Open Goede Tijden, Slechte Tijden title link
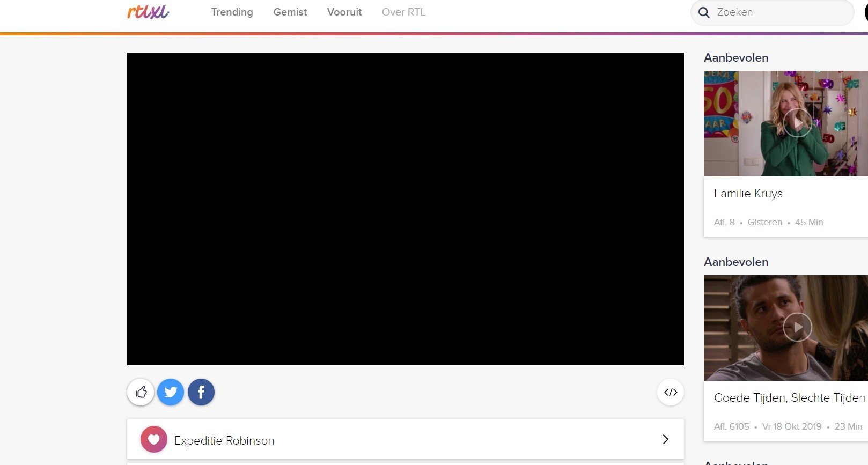Image resolution: width=868 pixels, height=465 pixels. (x=789, y=398)
